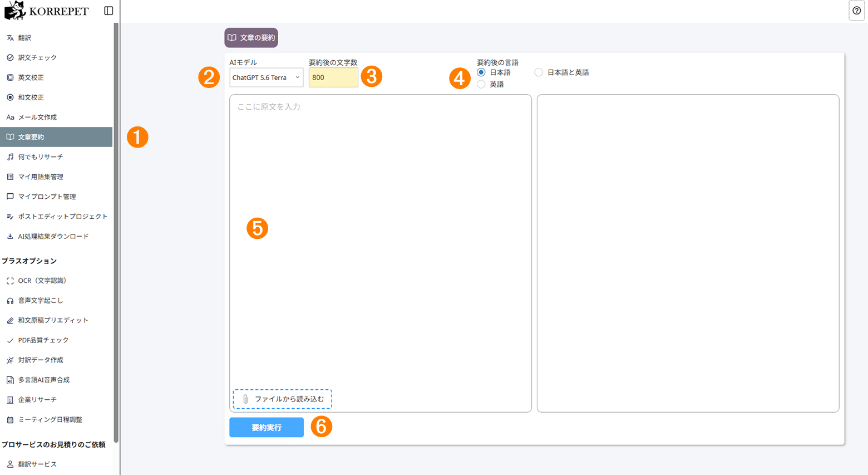Click the メール文作成 Aa icon
Viewport: 868px width, 475px height.
tap(10, 117)
